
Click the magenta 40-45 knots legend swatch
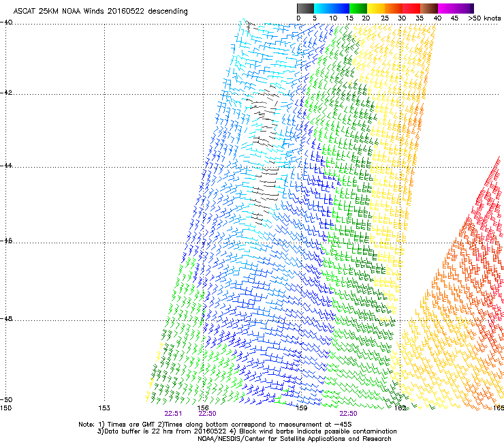[447, 8]
